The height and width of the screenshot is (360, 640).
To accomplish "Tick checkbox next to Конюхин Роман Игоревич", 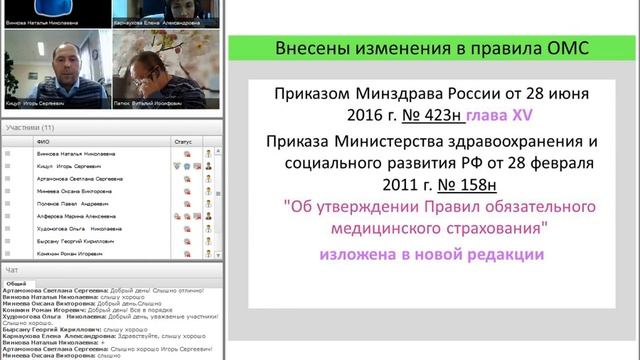I will (x=7, y=254).
